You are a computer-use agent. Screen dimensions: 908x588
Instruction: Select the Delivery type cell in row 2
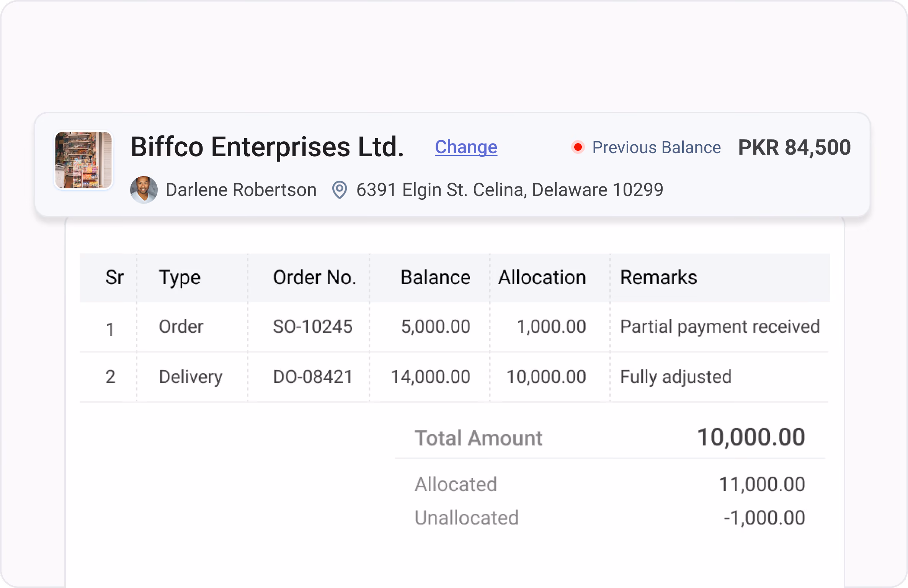(191, 377)
